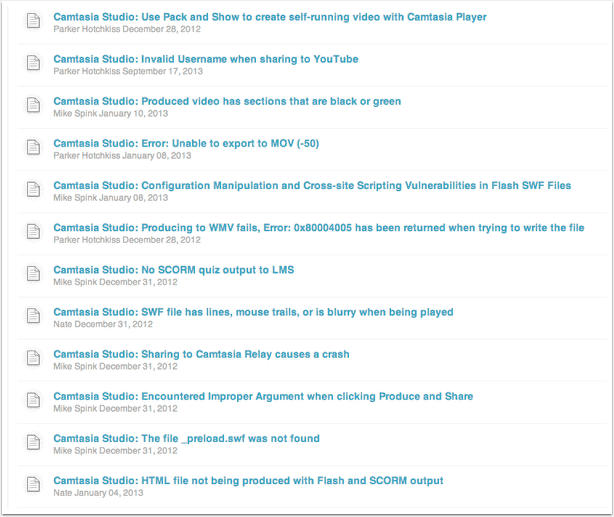This screenshot has width=614, height=517.
Task: Open the Producing to WMV fails article
Action: 319,228
